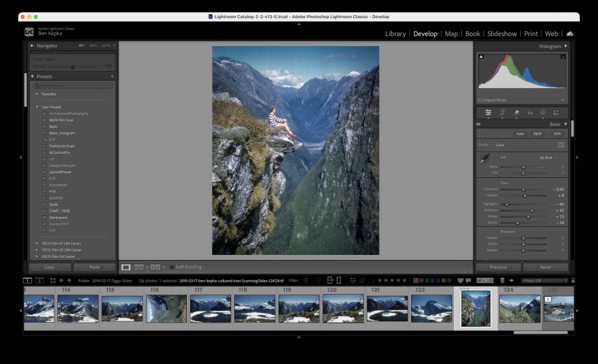Image resolution: width=598 pixels, height=364 pixels.
Task: Choose Reference view R|A icon
Action: click(139, 267)
